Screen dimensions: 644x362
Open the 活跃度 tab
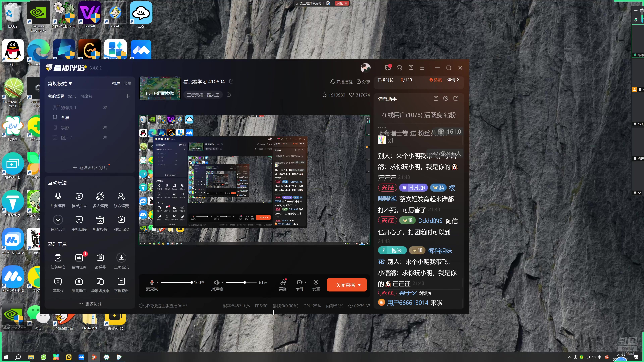pyautogui.click(x=433, y=115)
